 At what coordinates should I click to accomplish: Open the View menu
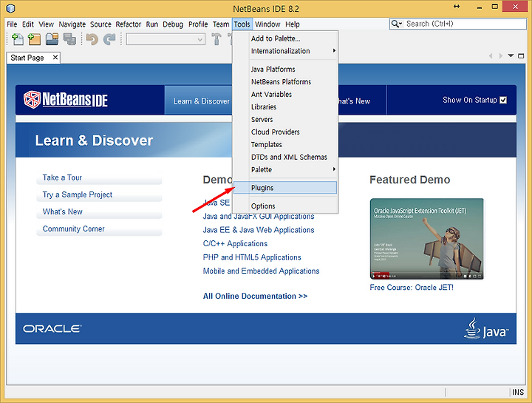(x=46, y=24)
